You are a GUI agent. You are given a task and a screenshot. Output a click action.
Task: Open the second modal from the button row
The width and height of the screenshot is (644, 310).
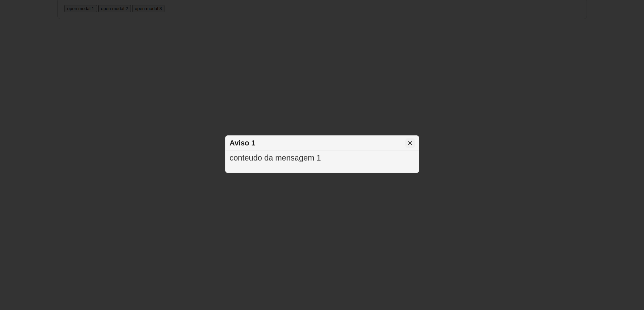[x=114, y=9]
